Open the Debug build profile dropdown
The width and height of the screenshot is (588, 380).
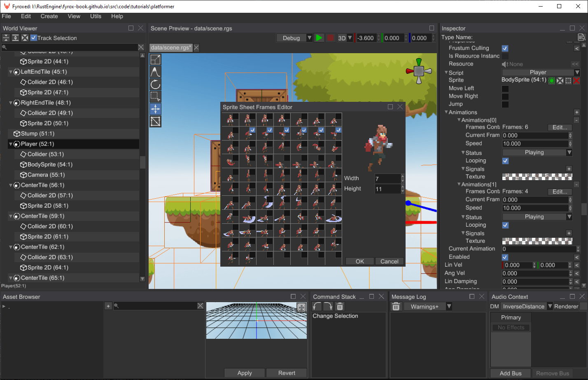pyautogui.click(x=294, y=38)
